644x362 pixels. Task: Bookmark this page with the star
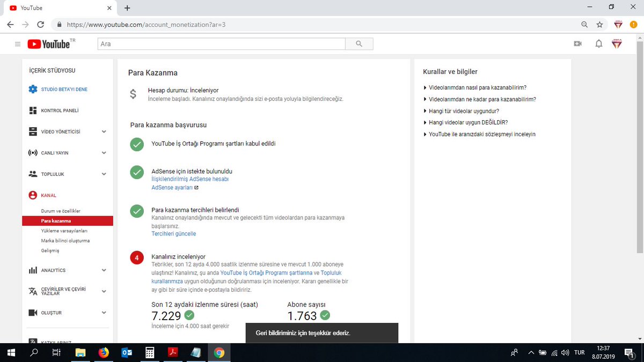coord(599,25)
